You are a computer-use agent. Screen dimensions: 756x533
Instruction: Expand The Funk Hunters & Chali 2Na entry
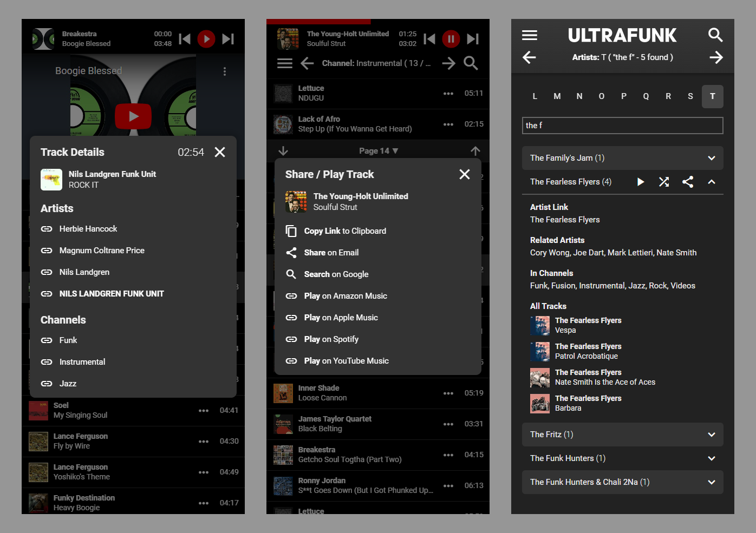coord(712,482)
